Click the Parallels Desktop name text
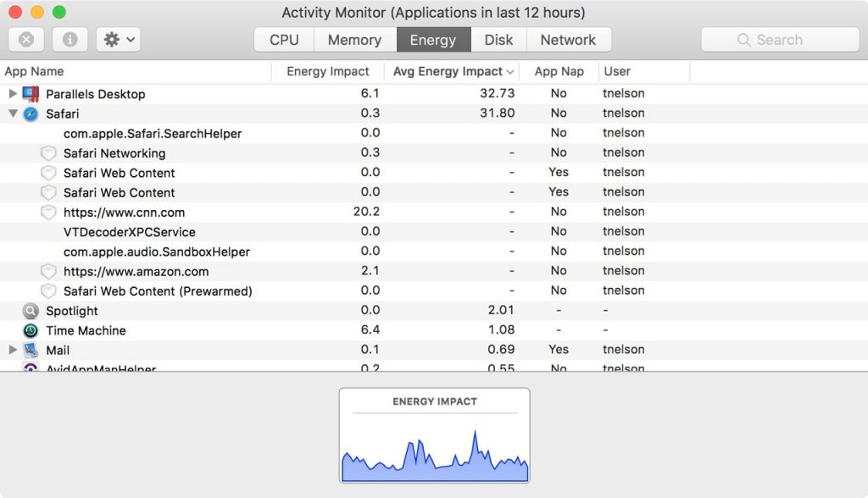 (95, 94)
